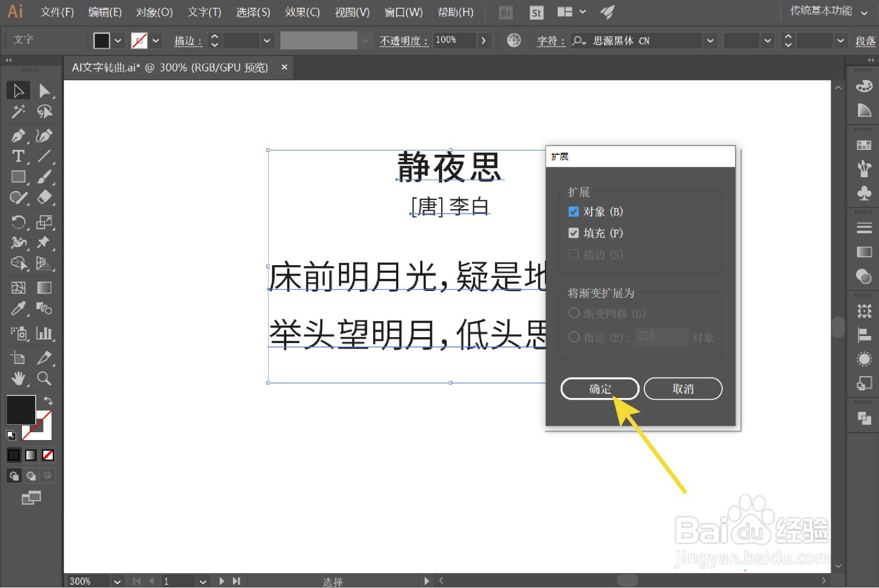Activate the Hand tool
Viewport: 879px width, 588px height.
coord(18,379)
